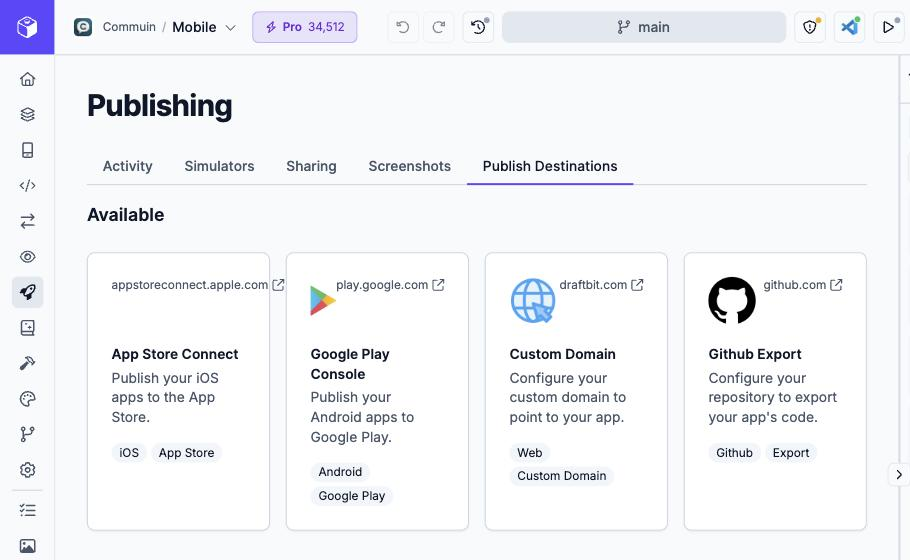Open external link icon next to play.google.com
910x560 pixels.
click(438, 285)
